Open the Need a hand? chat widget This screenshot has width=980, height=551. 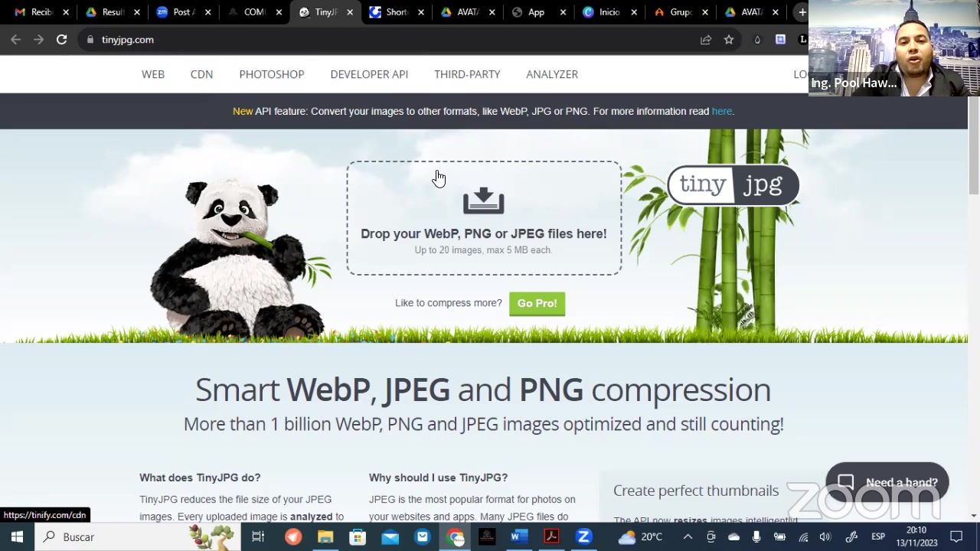[887, 482]
